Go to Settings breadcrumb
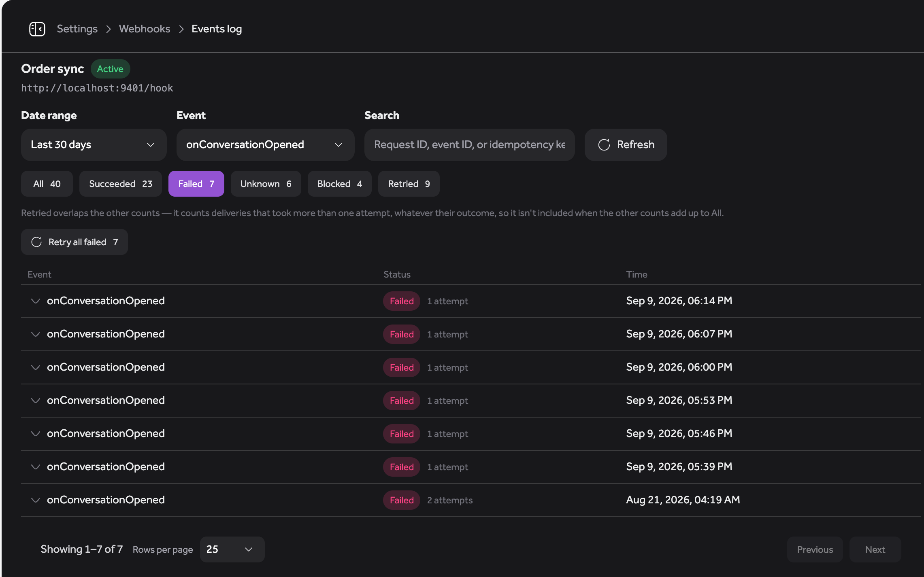 (77, 29)
